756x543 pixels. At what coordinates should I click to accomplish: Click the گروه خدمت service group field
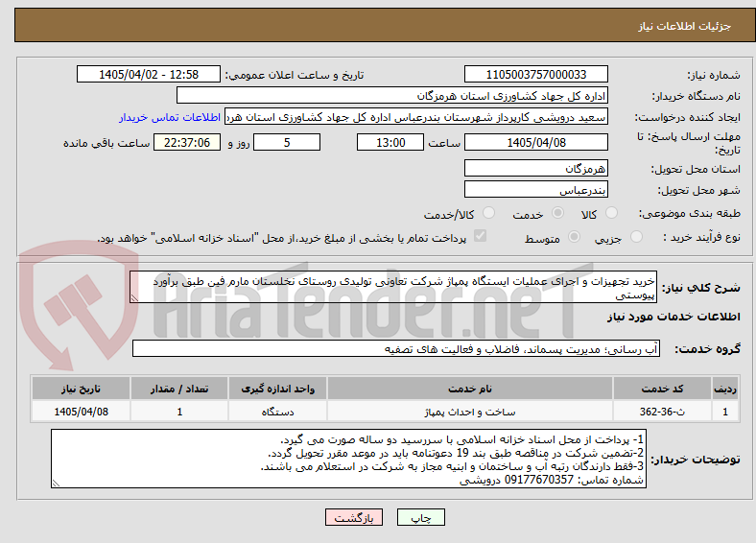pyautogui.click(x=396, y=348)
